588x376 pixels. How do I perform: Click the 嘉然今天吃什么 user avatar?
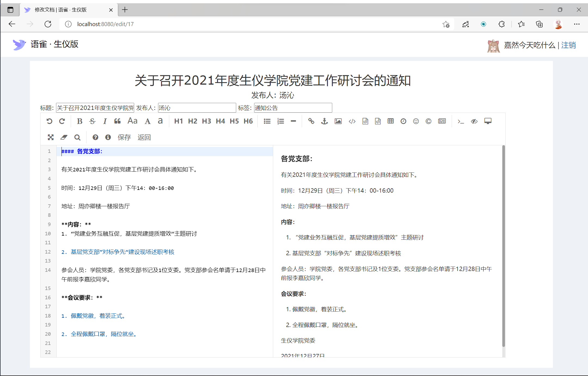click(x=493, y=45)
